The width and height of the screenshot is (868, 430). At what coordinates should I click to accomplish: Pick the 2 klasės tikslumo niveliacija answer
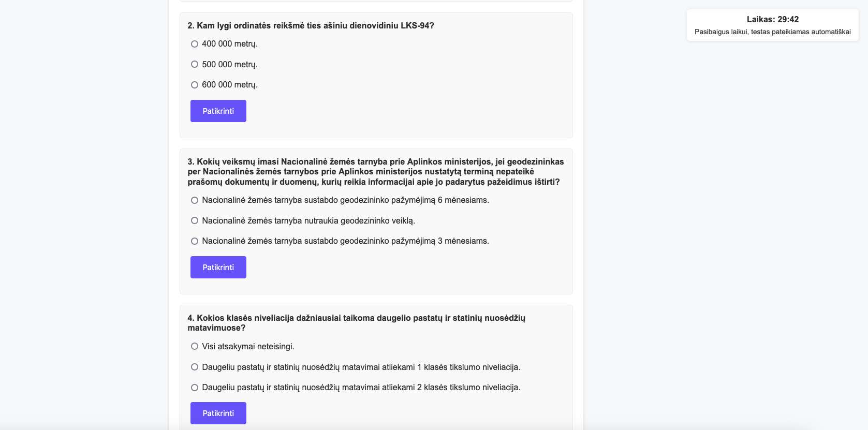click(x=195, y=388)
